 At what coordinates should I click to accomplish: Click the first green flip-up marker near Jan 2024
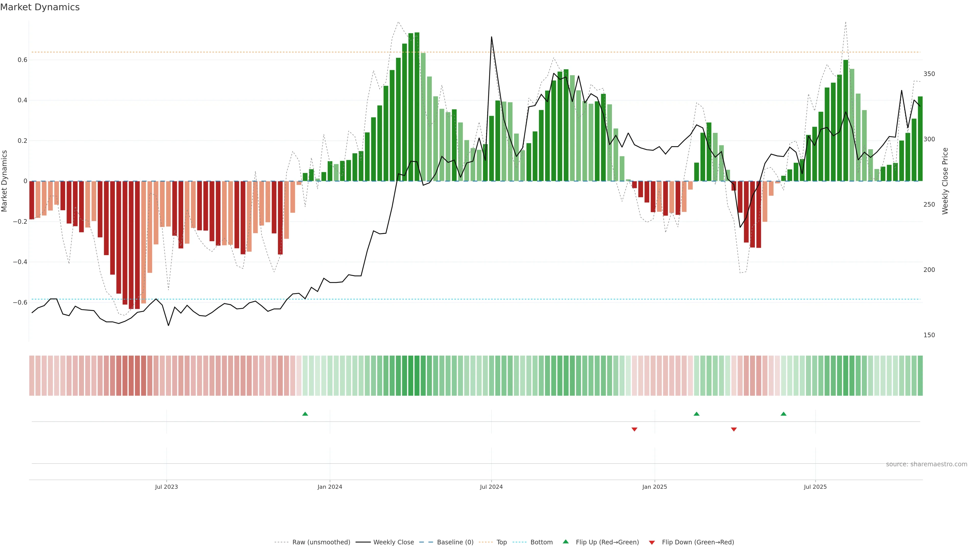tap(305, 414)
